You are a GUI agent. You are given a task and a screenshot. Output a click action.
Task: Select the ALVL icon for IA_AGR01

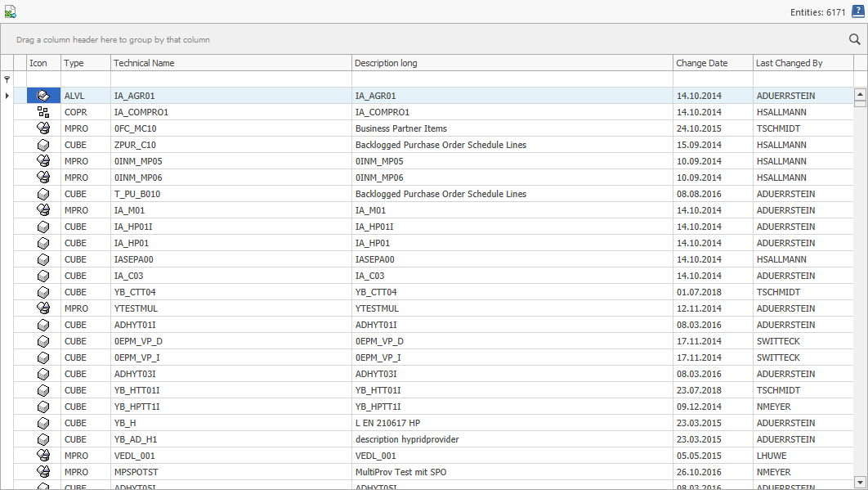[43, 96]
